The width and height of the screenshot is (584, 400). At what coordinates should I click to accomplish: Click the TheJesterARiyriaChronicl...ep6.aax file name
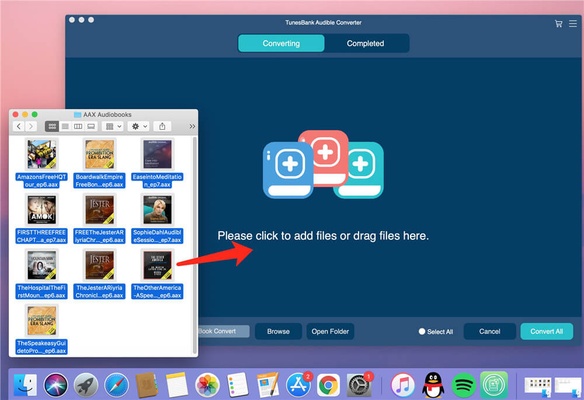pyautogui.click(x=99, y=292)
